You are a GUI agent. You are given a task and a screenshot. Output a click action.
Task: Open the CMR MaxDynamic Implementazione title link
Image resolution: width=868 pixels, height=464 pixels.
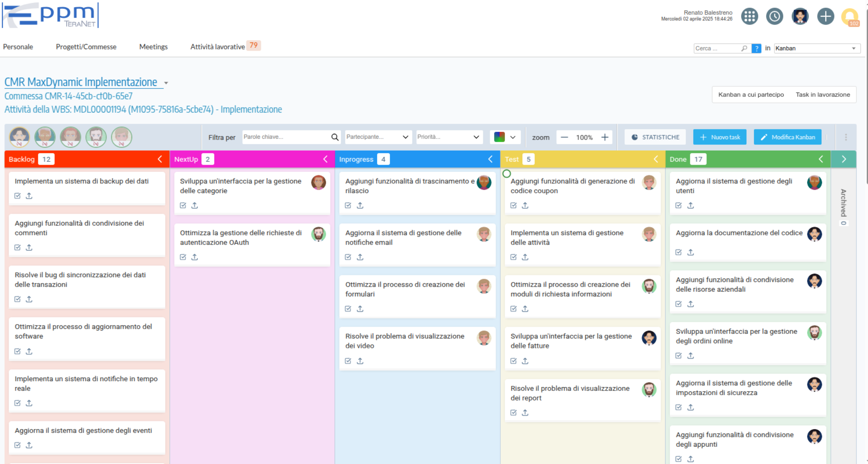click(x=81, y=82)
